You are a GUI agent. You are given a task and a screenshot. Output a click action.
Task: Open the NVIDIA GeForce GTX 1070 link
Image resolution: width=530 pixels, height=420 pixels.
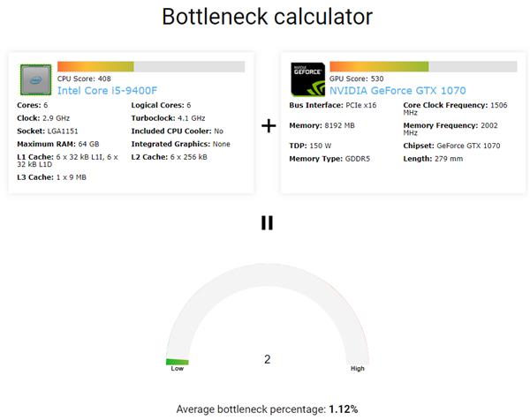pyautogui.click(x=397, y=91)
